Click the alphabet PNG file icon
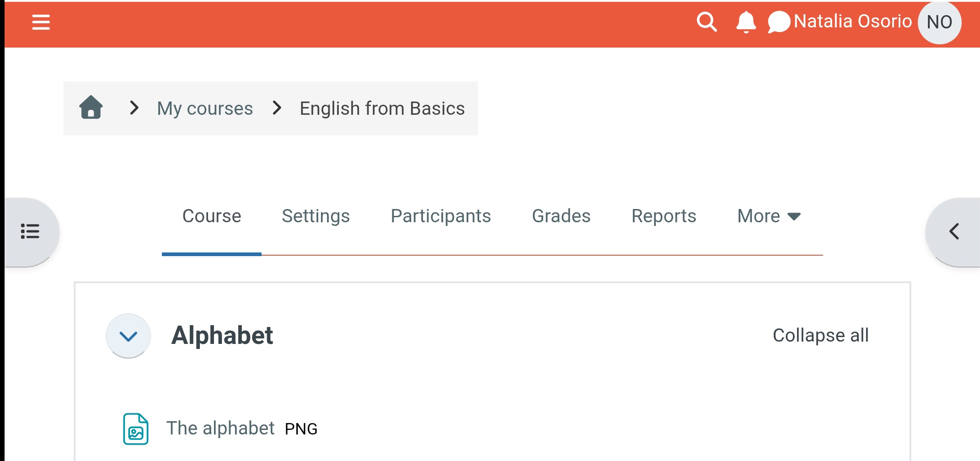Viewport: 980px width, 461px height. (136, 429)
